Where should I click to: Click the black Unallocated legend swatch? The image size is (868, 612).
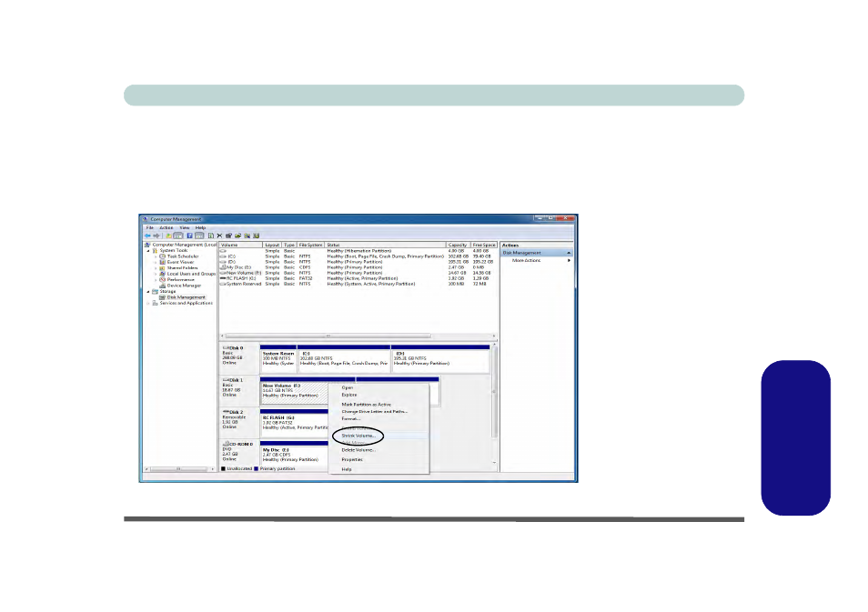[223, 468]
